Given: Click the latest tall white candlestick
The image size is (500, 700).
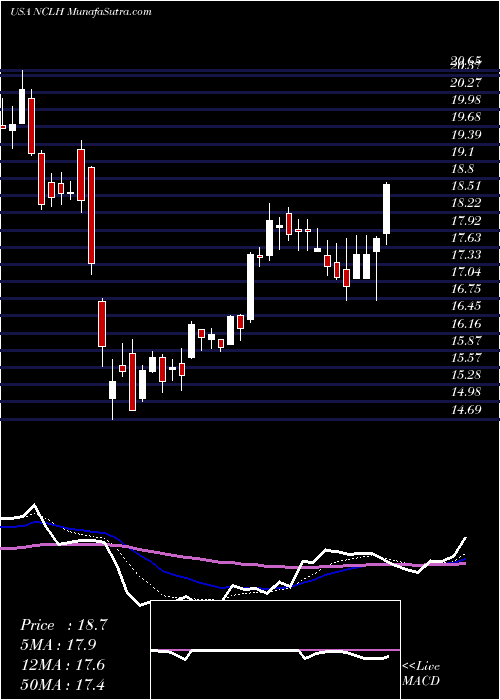Looking at the screenshot, I should pyautogui.click(x=387, y=208).
